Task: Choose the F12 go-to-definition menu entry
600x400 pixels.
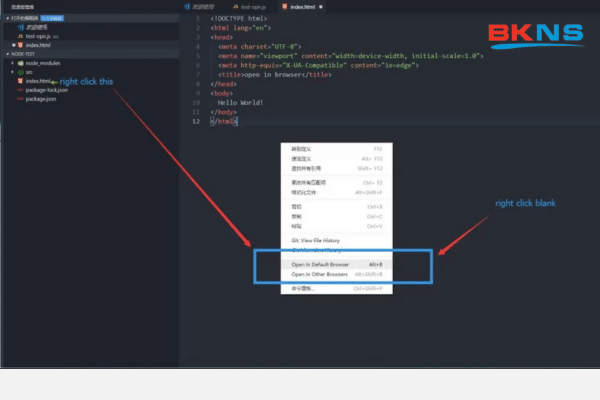Action: tap(337, 149)
